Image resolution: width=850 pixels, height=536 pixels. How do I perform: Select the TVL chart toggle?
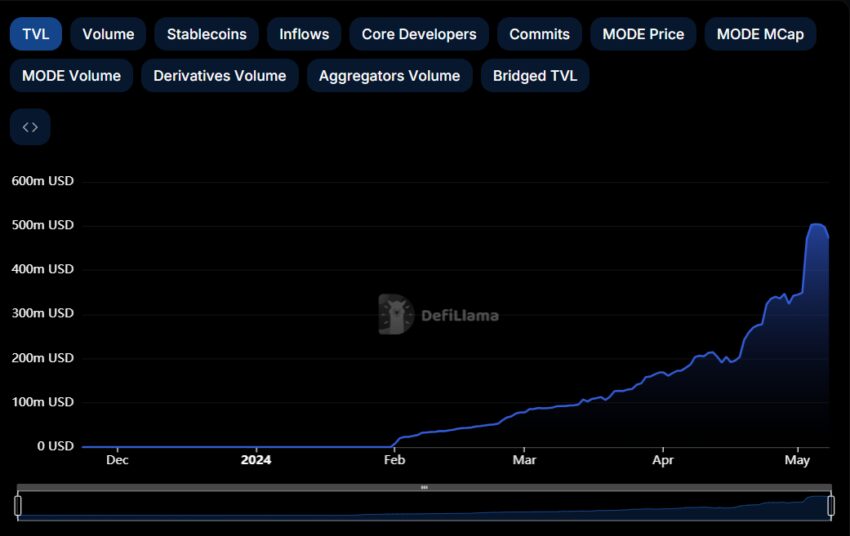click(36, 34)
